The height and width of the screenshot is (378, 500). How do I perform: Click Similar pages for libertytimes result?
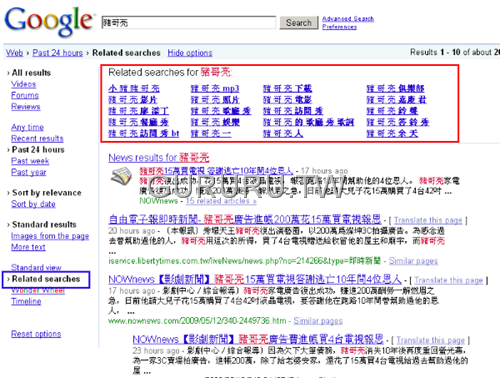(x=413, y=261)
